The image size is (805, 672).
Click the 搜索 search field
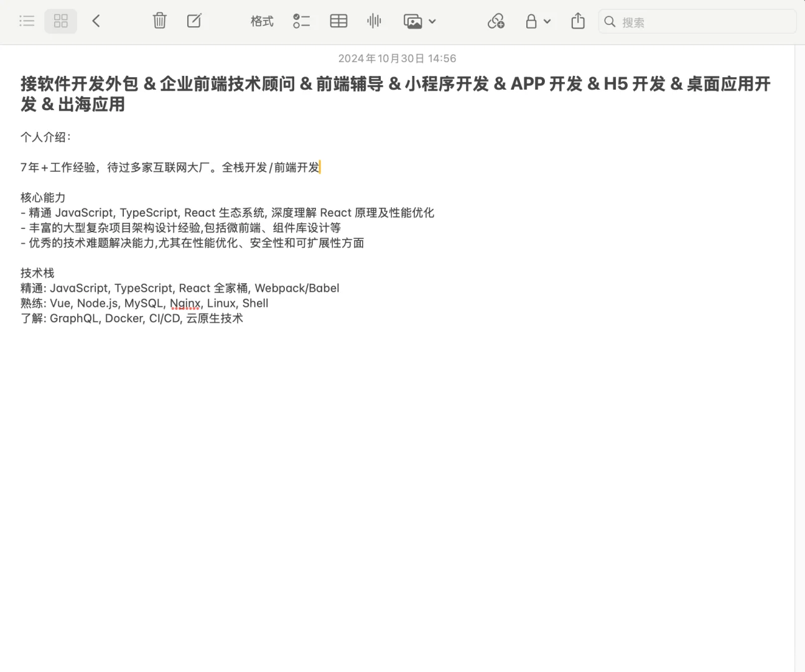tap(684, 21)
